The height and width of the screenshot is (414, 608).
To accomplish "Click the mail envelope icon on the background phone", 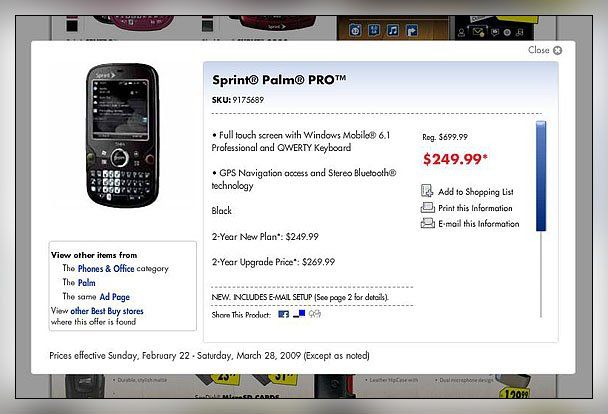I will point(478,32).
